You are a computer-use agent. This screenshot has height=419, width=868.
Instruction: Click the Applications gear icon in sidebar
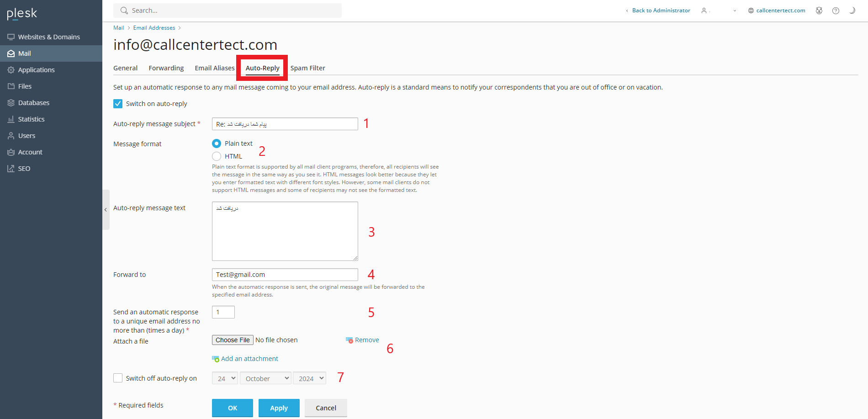tap(11, 70)
